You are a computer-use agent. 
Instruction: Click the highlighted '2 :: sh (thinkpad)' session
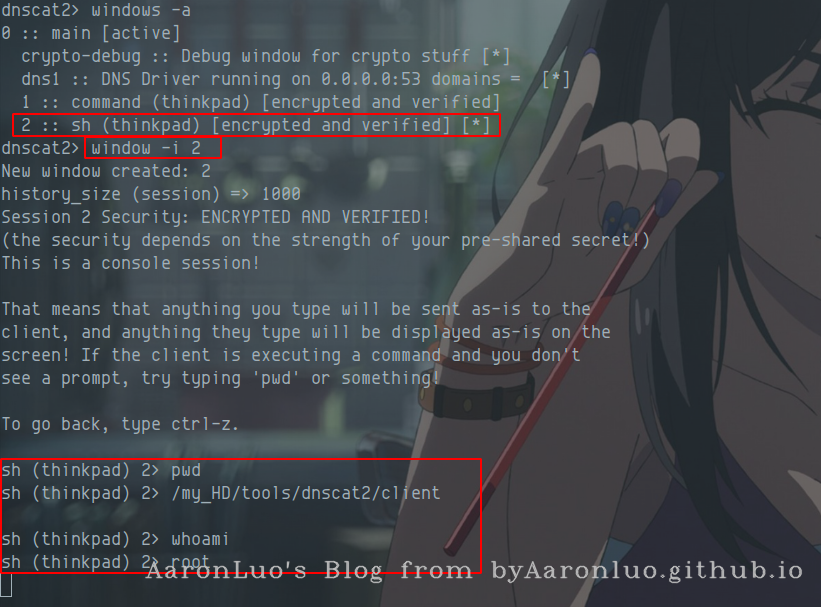(256, 126)
